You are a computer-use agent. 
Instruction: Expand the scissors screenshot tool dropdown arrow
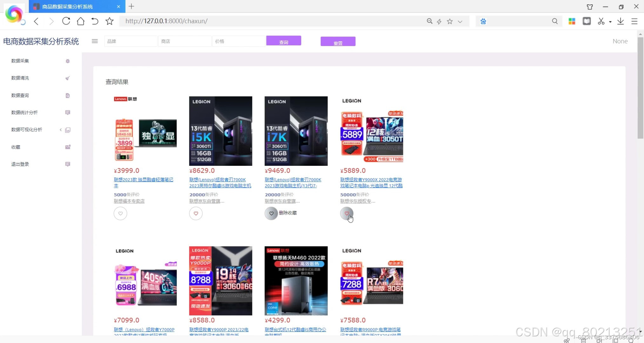pyautogui.click(x=610, y=22)
